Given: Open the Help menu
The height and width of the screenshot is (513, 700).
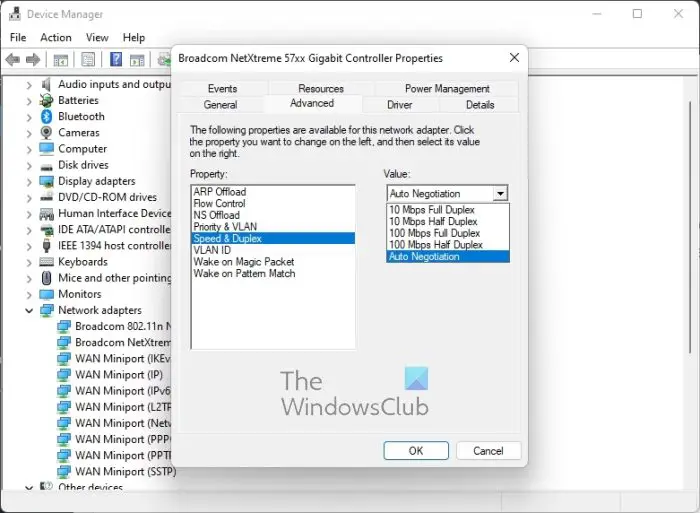Looking at the screenshot, I should [133, 38].
